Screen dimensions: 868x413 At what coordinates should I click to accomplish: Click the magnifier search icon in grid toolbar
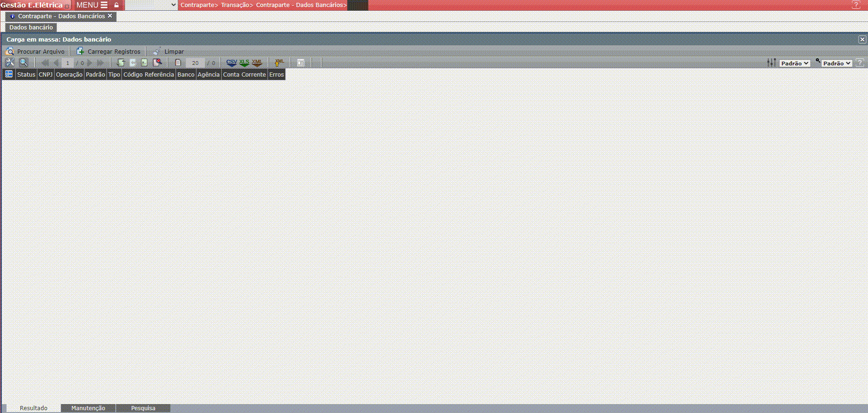[x=23, y=63]
